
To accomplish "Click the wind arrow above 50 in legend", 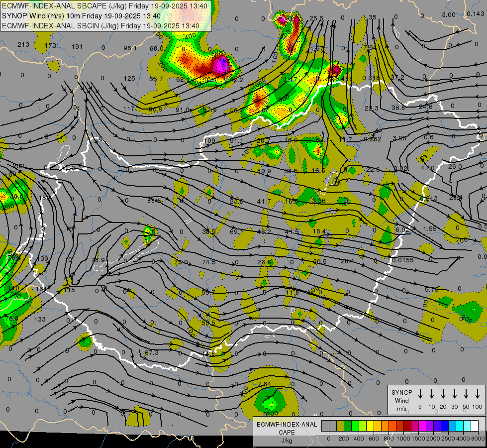I will 466,394.
